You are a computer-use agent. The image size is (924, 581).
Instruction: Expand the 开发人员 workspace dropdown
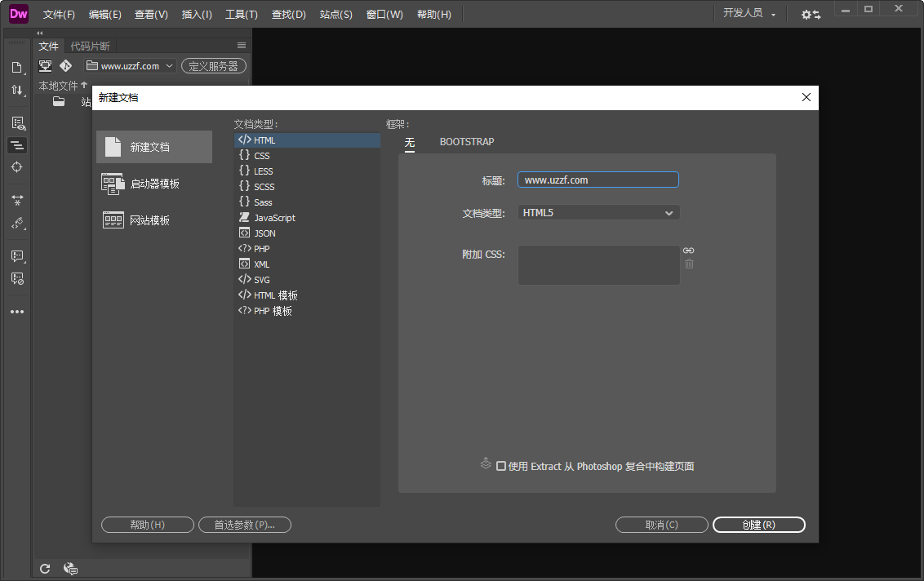(x=749, y=13)
